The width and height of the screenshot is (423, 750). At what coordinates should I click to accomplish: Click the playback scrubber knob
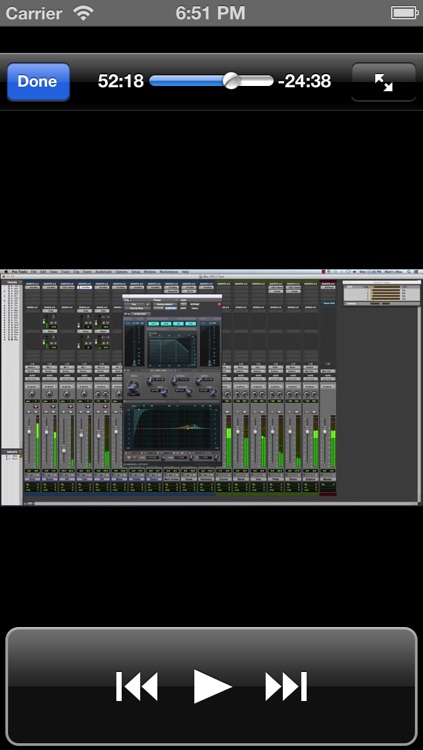[x=232, y=81]
